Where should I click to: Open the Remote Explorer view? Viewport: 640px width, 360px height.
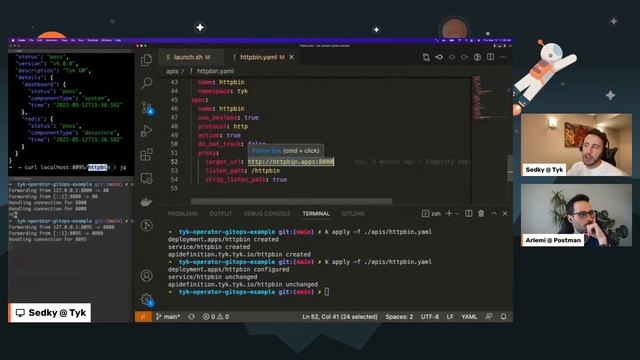147,178
